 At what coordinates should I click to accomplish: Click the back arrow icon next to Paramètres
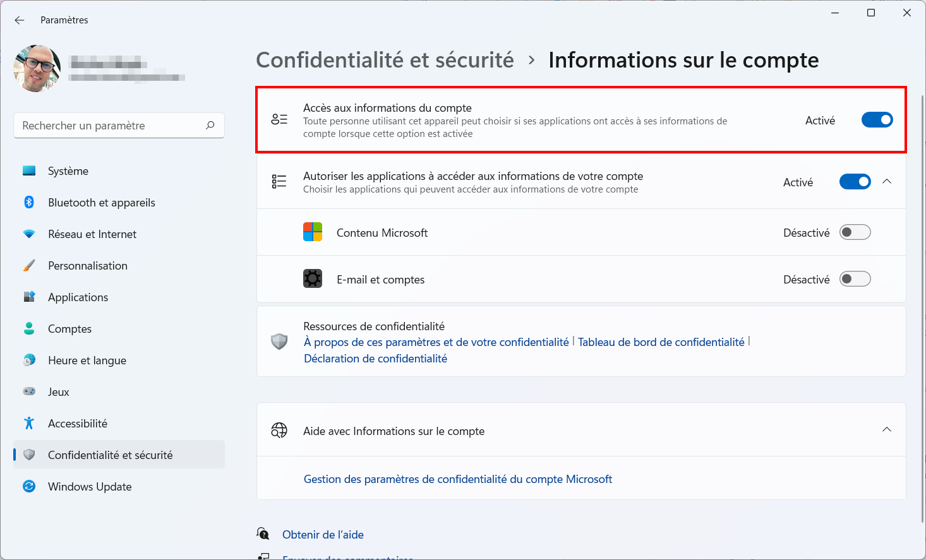point(20,20)
